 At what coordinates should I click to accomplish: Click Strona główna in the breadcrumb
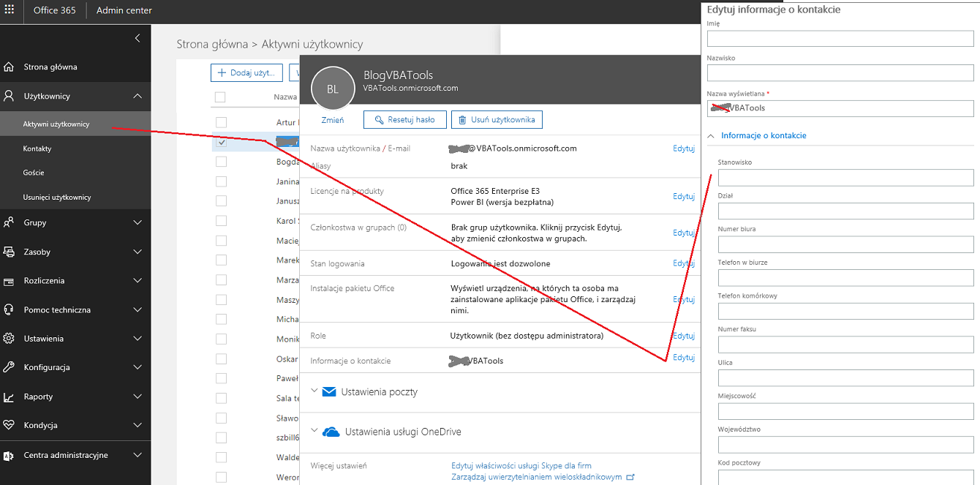point(212,44)
